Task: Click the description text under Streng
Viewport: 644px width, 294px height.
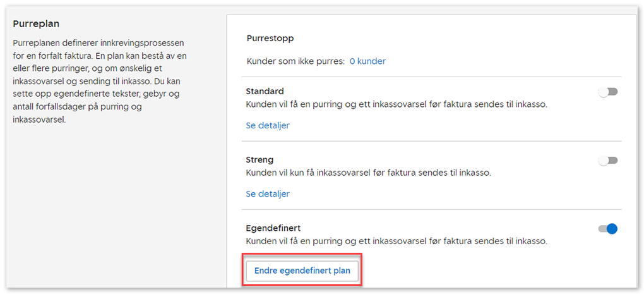Action: [368, 173]
